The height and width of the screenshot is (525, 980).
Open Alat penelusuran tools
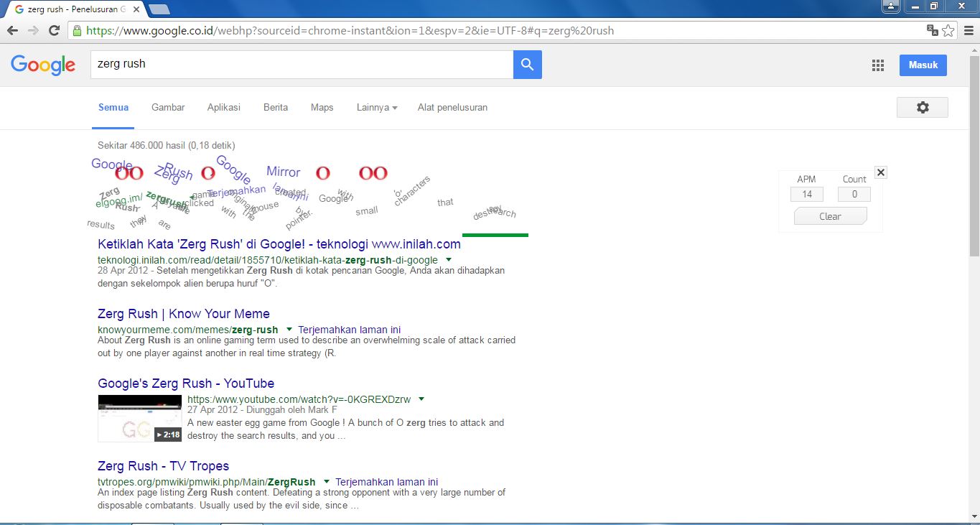tap(452, 107)
